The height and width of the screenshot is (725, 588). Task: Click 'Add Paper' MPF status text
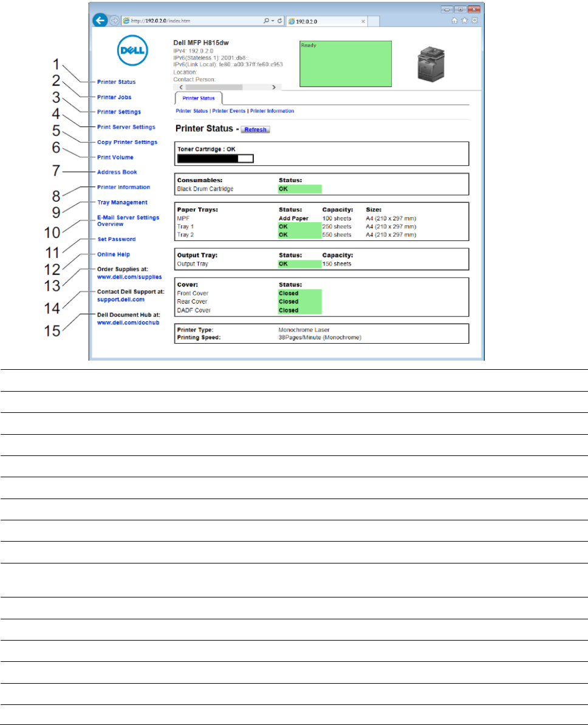[x=294, y=219]
